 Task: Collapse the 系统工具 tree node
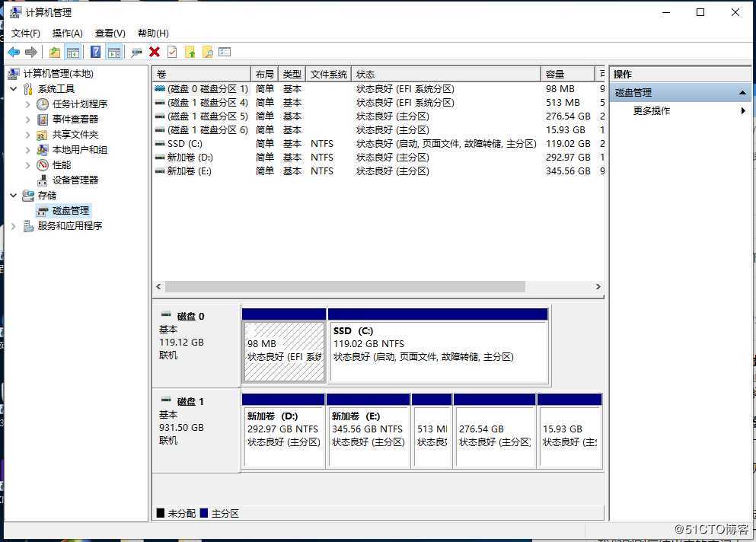(x=14, y=89)
